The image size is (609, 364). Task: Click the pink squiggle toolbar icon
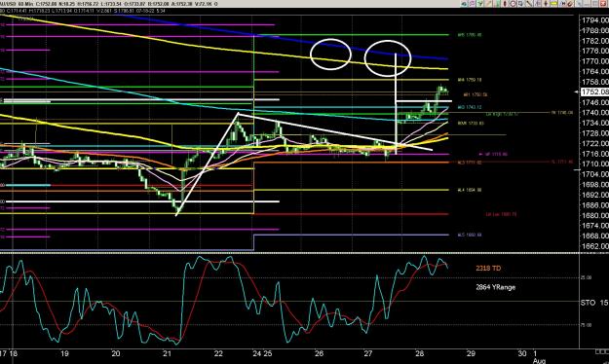tap(473, 4)
